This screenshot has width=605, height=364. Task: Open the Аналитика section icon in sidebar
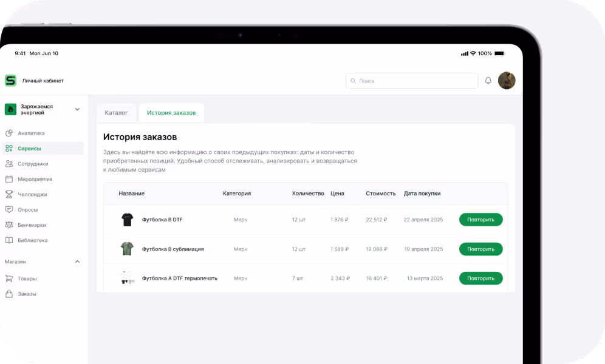[x=9, y=133]
